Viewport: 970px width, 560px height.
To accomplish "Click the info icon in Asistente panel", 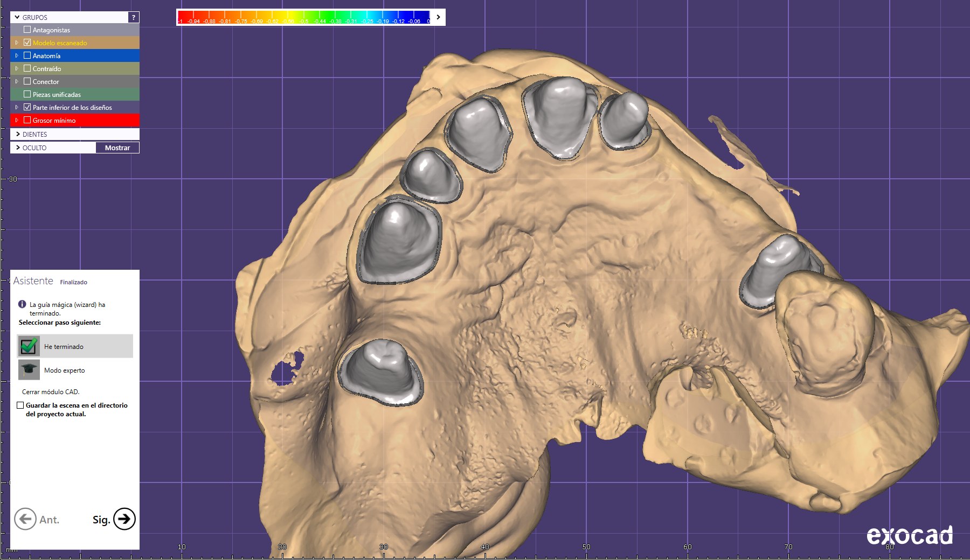I will (x=22, y=304).
